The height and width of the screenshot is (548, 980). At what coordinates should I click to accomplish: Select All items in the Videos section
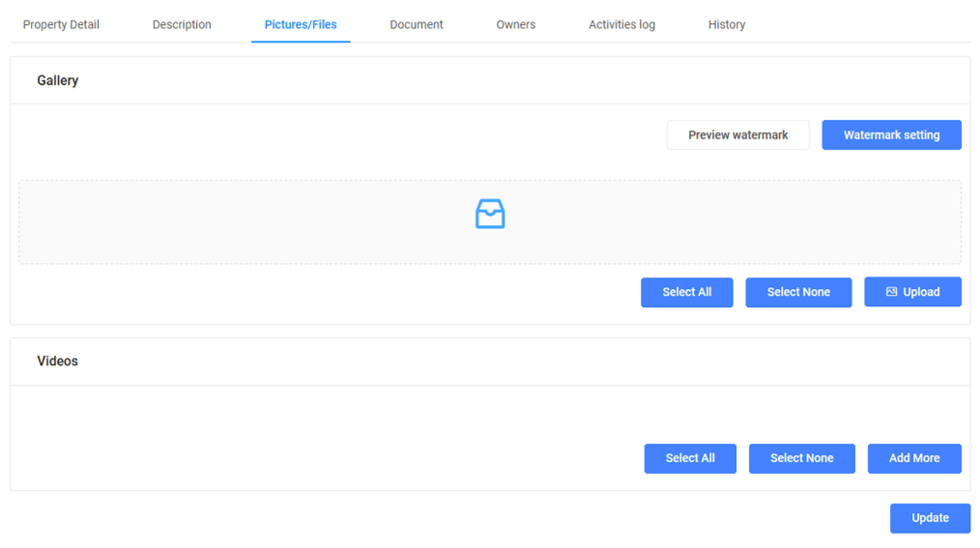pos(690,458)
